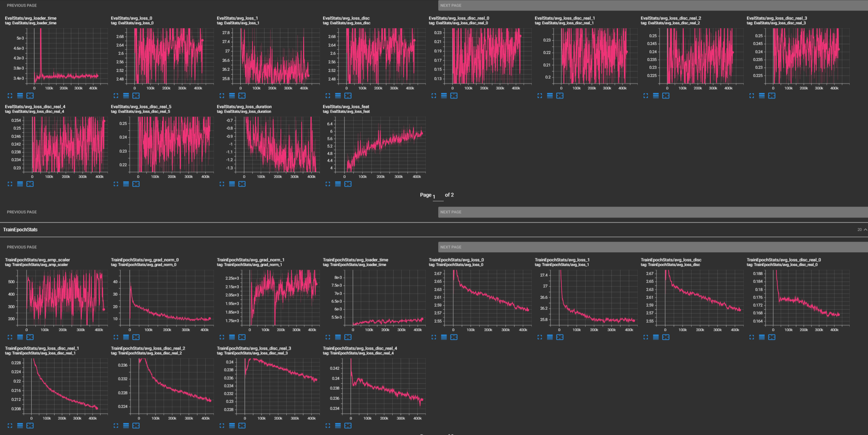Image resolution: width=868 pixels, height=435 pixels.
Task: Collapse the TrainEpochStats section chevron
Action: [x=865, y=230]
